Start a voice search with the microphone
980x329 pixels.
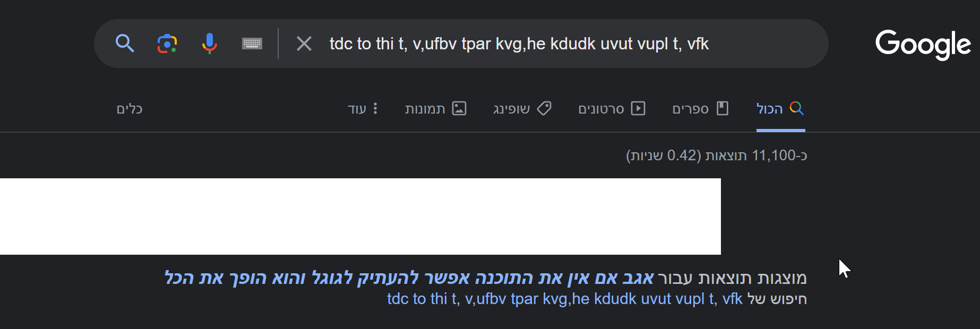pos(209,44)
